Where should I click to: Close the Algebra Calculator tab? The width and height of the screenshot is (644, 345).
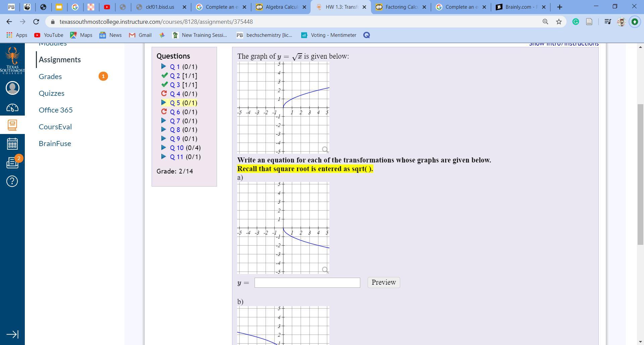[304, 7]
